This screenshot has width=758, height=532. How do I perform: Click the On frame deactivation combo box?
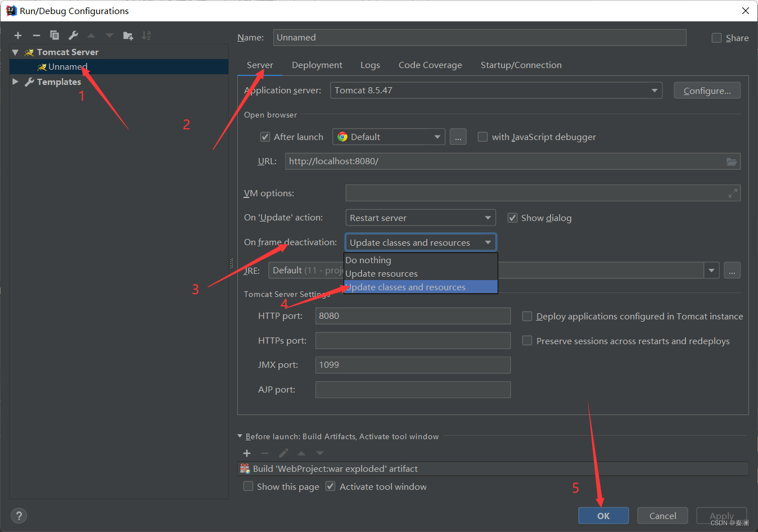point(421,242)
